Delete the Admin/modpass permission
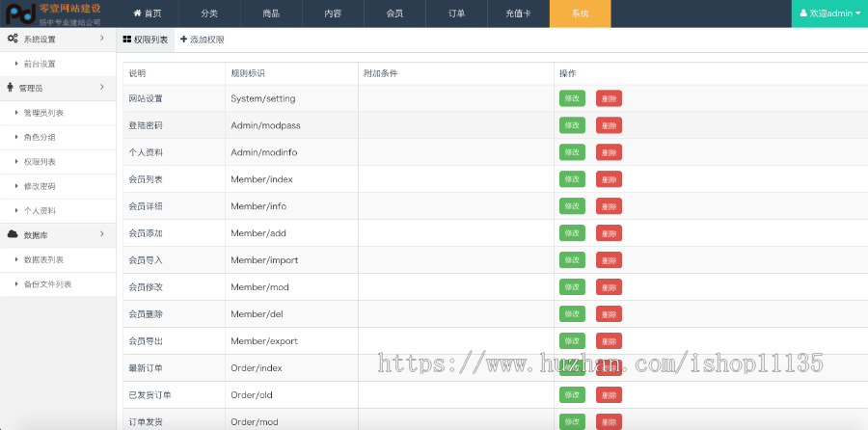The height and width of the screenshot is (430, 868). coord(609,125)
